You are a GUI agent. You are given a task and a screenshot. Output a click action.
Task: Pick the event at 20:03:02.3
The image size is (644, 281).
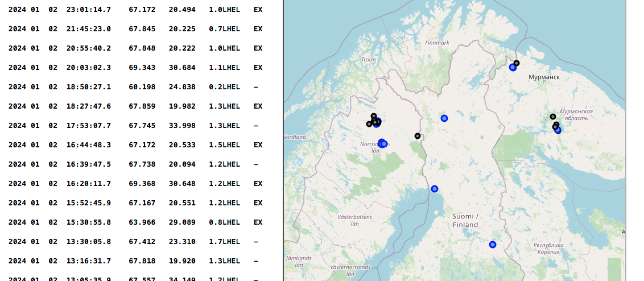(x=88, y=67)
